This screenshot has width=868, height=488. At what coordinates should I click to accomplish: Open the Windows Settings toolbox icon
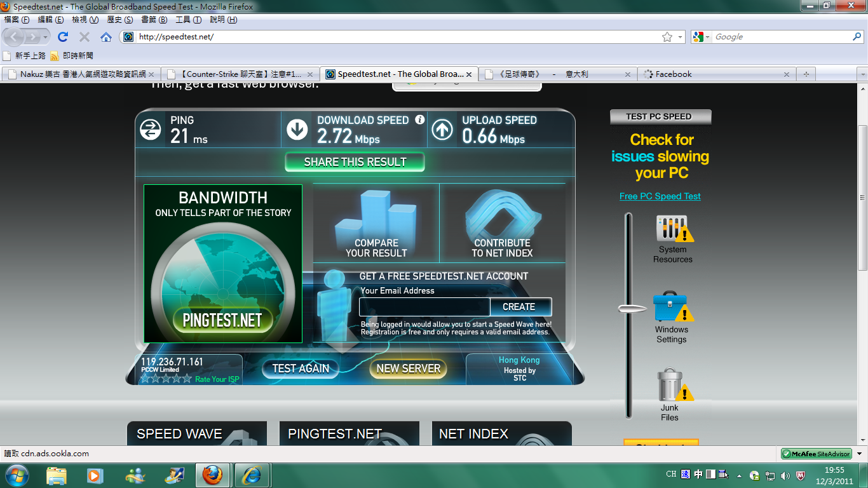click(x=671, y=307)
